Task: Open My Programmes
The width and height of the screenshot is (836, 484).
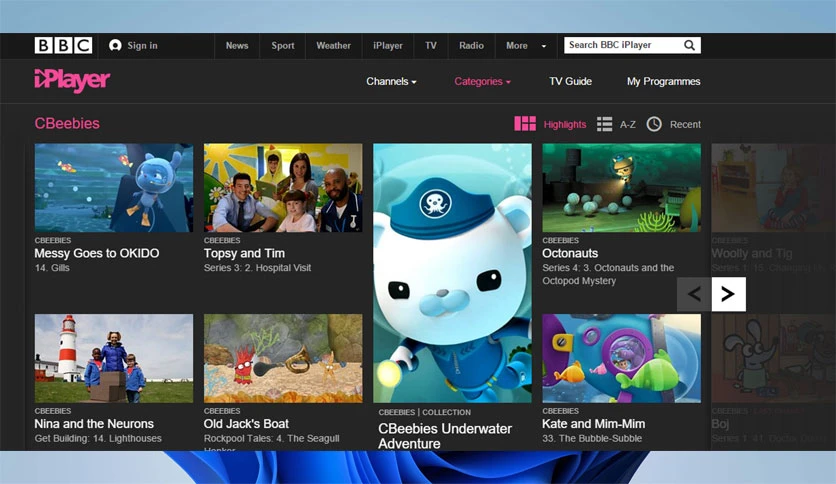Action: pos(664,82)
